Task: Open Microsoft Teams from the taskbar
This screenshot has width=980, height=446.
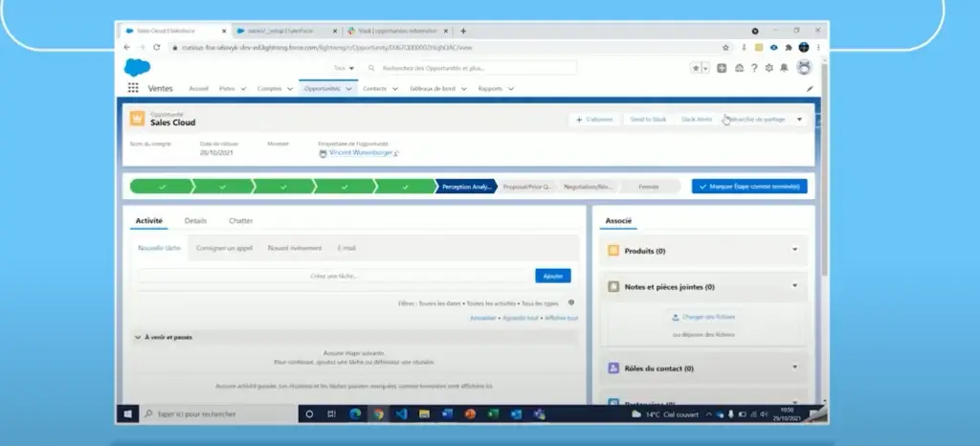Action: [540, 413]
